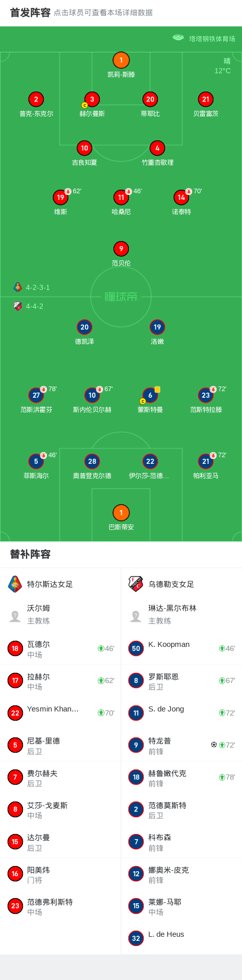Open 特尔斯达女足 team crest in substitutes
The height and width of the screenshot is (980, 242).
click(x=15, y=584)
